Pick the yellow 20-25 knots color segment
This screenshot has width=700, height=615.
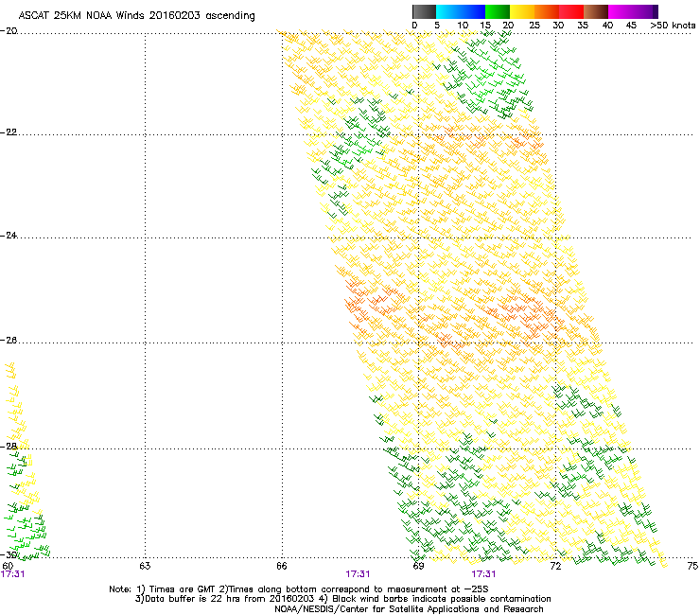point(522,11)
